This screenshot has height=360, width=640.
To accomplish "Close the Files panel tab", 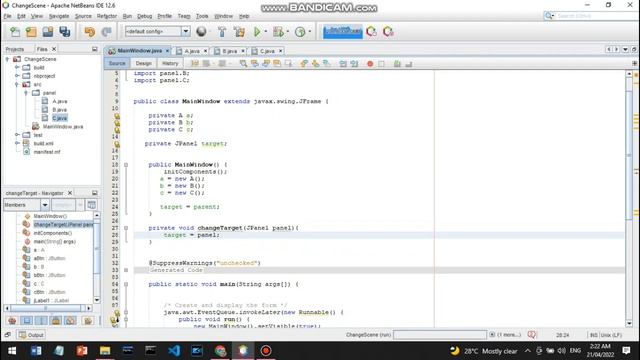I will tap(54, 49).
